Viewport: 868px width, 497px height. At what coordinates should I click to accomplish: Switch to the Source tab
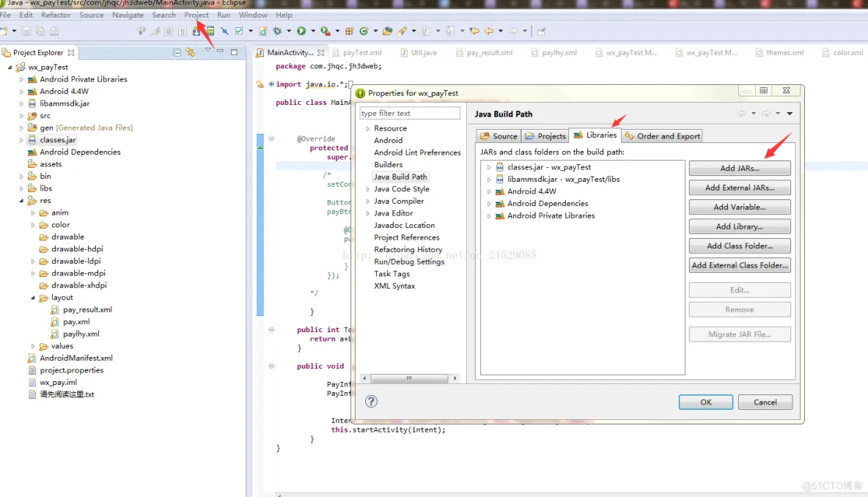[499, 136]
